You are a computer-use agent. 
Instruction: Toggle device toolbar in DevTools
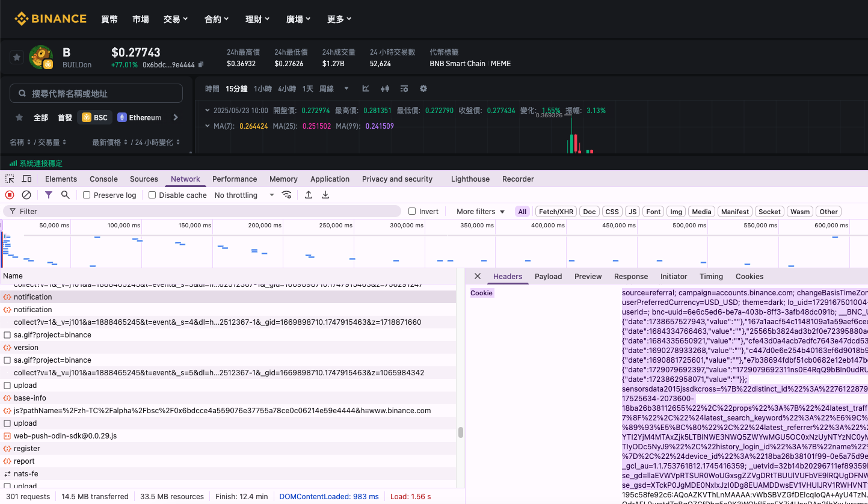point(26,179)
